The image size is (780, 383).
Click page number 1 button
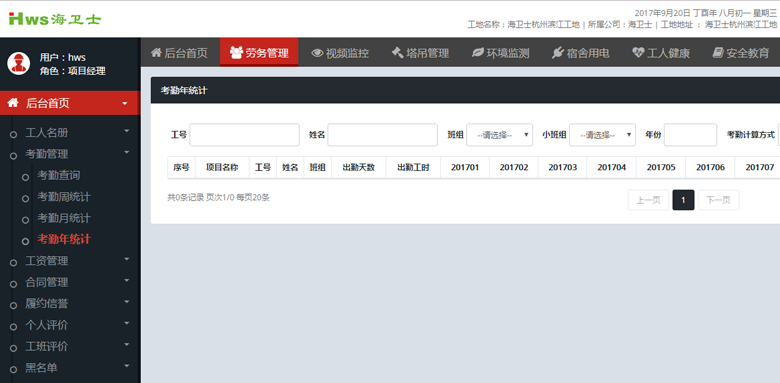(683, 200)
